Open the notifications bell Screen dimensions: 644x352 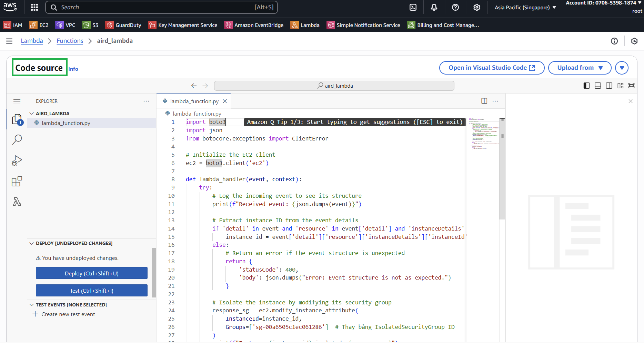[434, 7]
